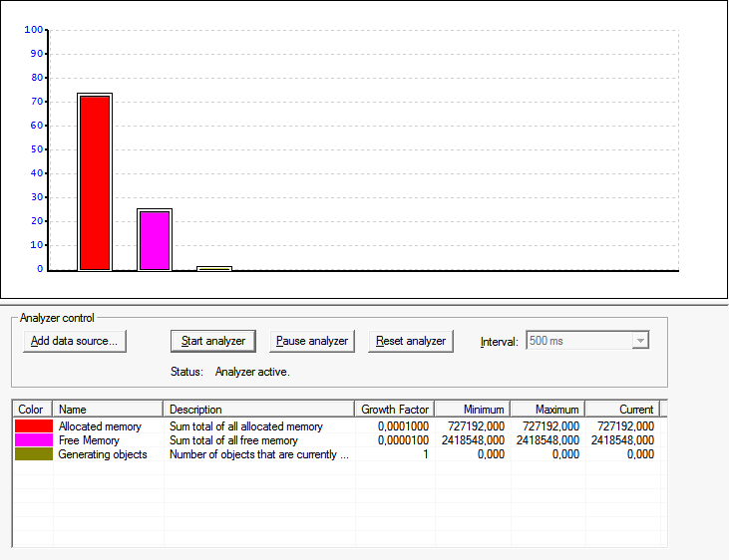Select the olive Generating objects color swatch
This screenshot has width=729, height=560.
[x=34, y=454]
